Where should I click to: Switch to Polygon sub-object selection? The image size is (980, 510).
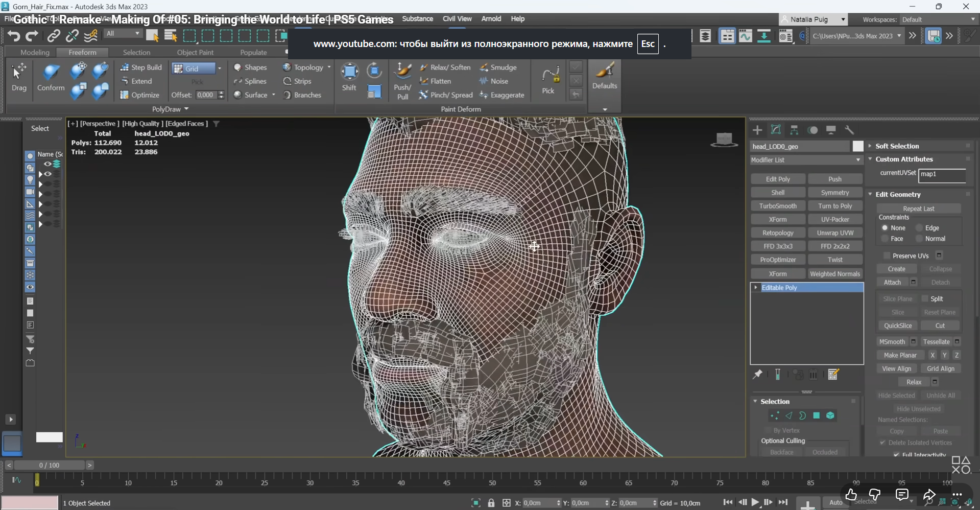click(817, 415)
